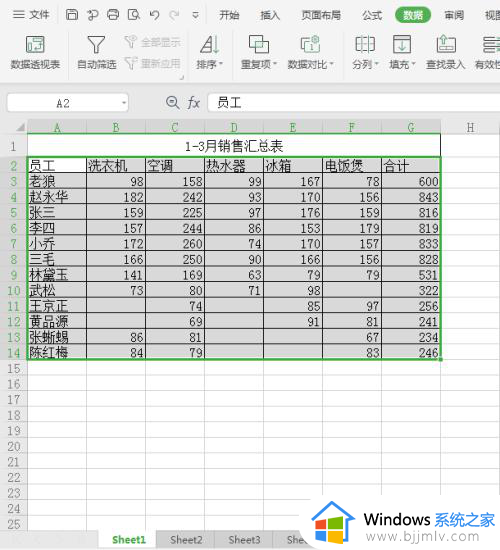Click the 重复项 duplicates icon
This screenshot has height=550, width=500.
coord(259,44)
